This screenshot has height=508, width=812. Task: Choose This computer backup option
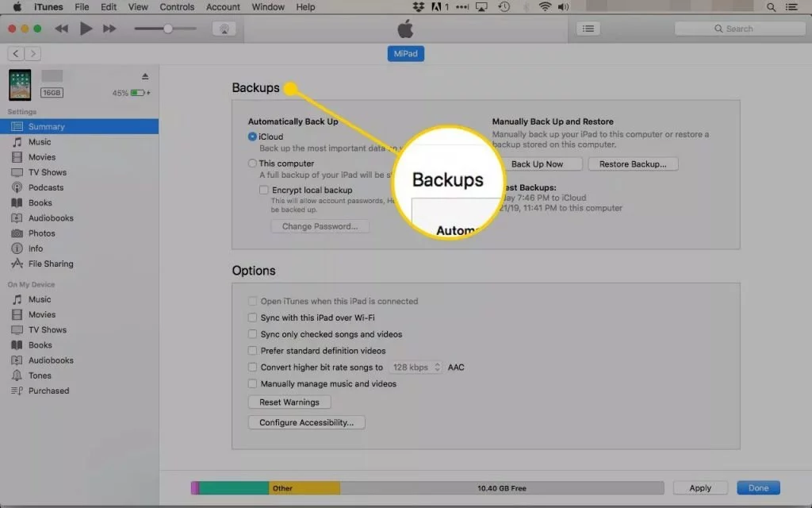(252, 164)
